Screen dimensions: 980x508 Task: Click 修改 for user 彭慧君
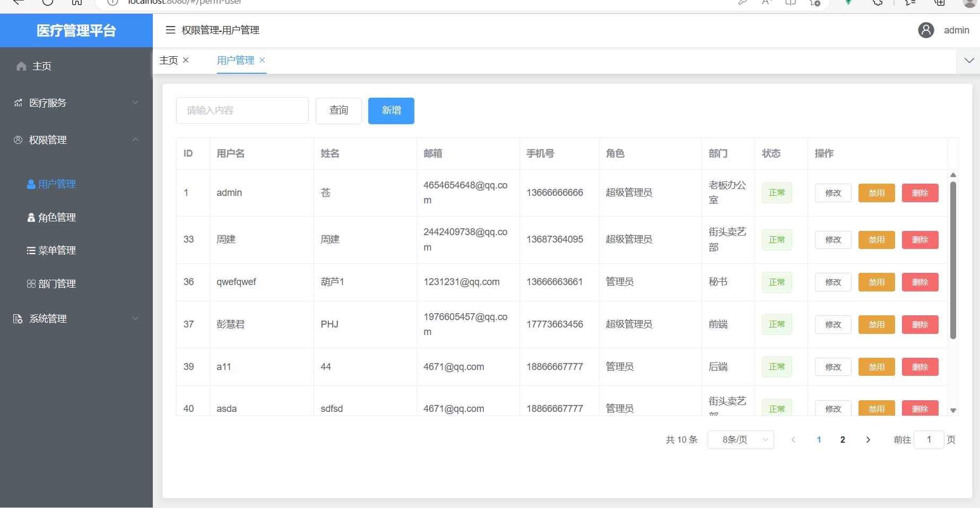tap(833, 324)
